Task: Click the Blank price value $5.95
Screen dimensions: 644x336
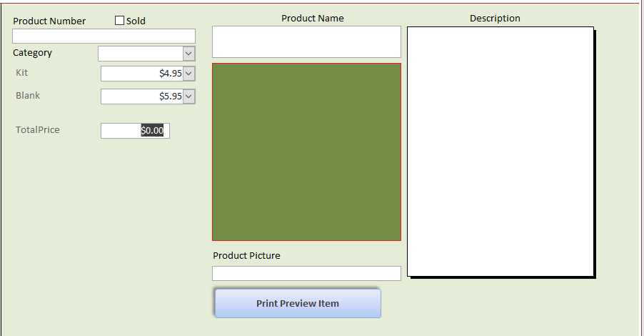Action: point(142,97)
